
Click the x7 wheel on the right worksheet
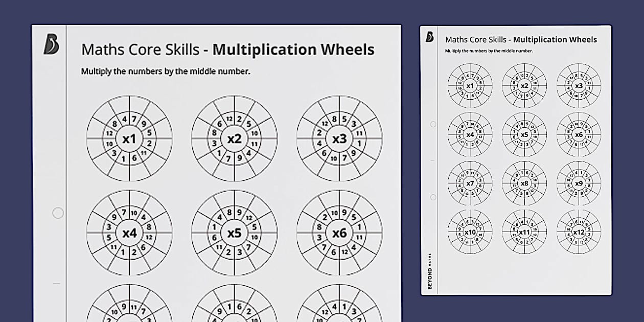(x=470, y=184)
